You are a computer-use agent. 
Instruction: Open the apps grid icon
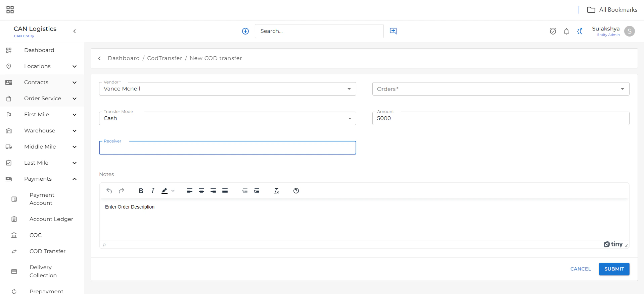[10, 10]
